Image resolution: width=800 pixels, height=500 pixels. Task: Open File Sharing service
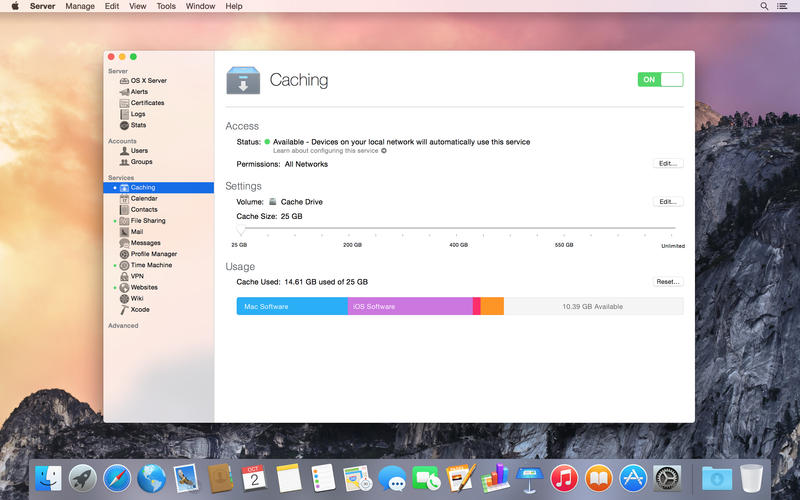click(x=148, y=220)
